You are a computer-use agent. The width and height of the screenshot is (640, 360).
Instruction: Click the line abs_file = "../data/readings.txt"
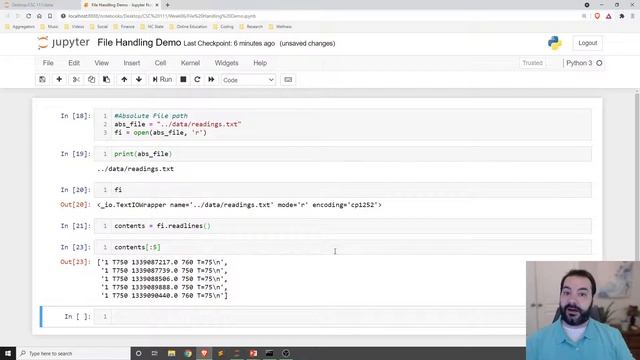tap(178, 124)
